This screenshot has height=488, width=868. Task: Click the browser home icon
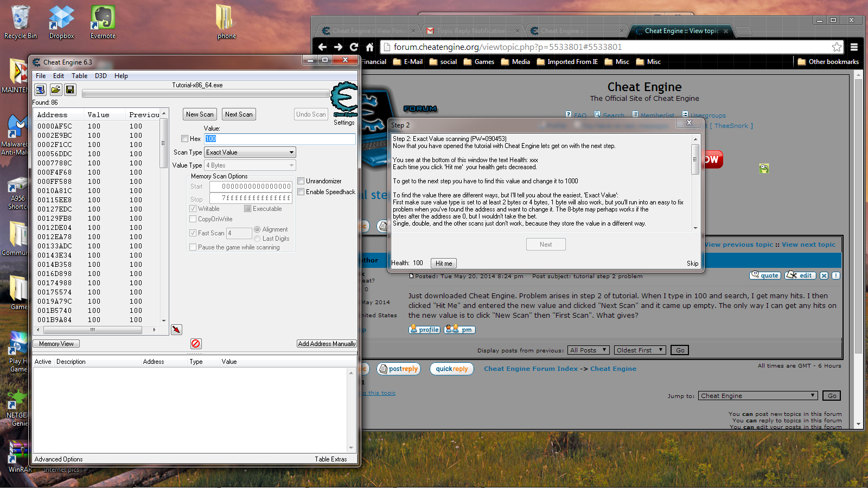click(369, 47)
